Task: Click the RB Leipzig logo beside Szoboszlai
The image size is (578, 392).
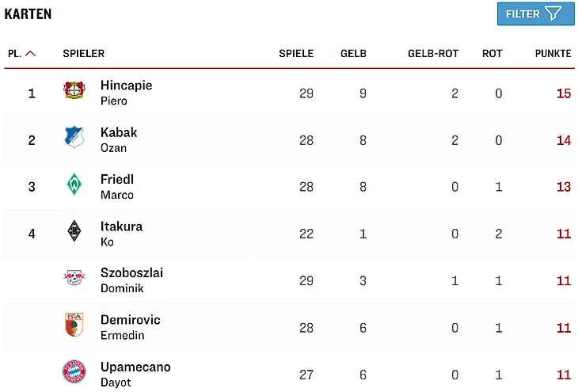Action: point(74,278)
